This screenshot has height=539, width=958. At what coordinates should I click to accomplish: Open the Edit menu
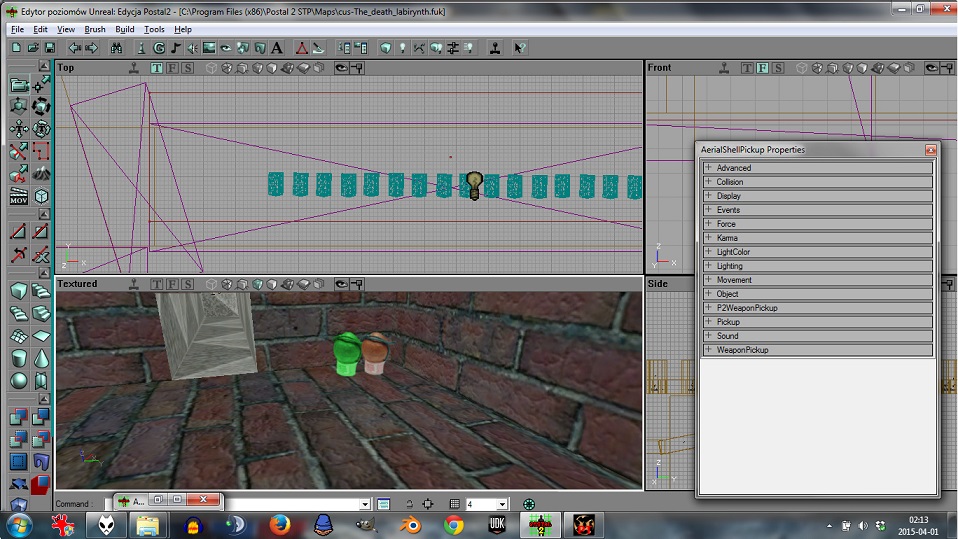(x=40, y=29)
